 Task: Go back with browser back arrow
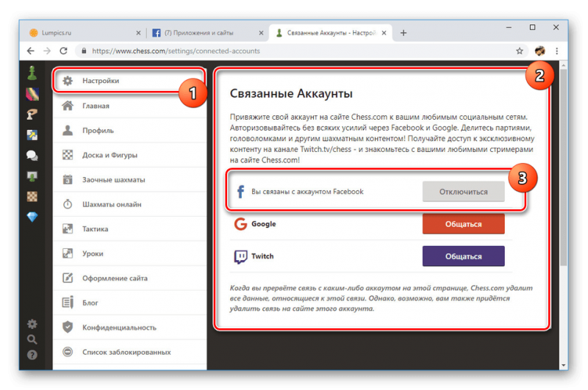tap(31, 51)
